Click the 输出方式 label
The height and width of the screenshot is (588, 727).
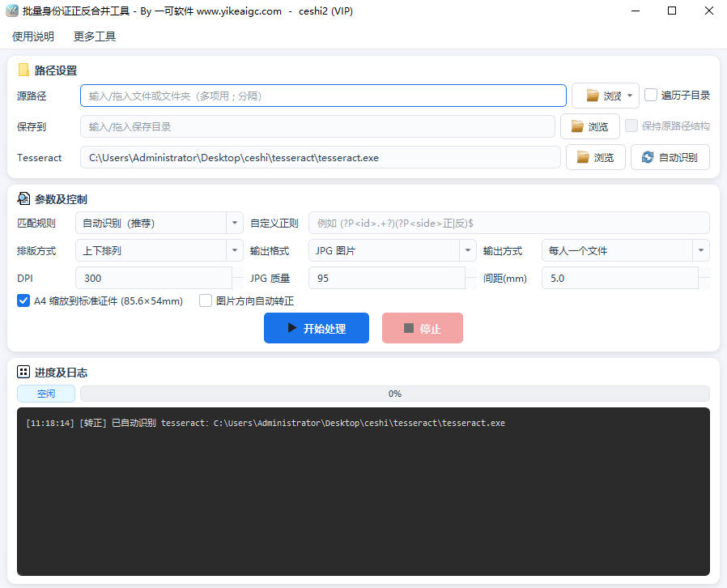click(x=503, y=250)
